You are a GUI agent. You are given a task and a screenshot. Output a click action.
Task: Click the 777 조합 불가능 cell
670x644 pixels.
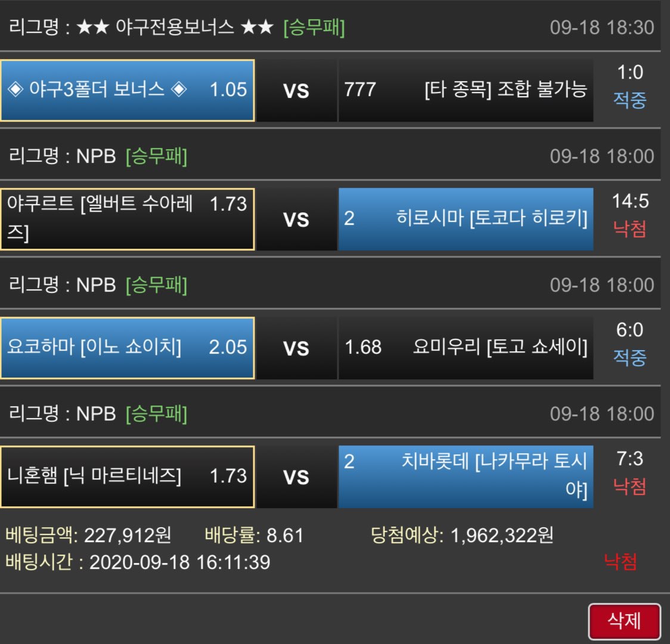pos(466,90)
